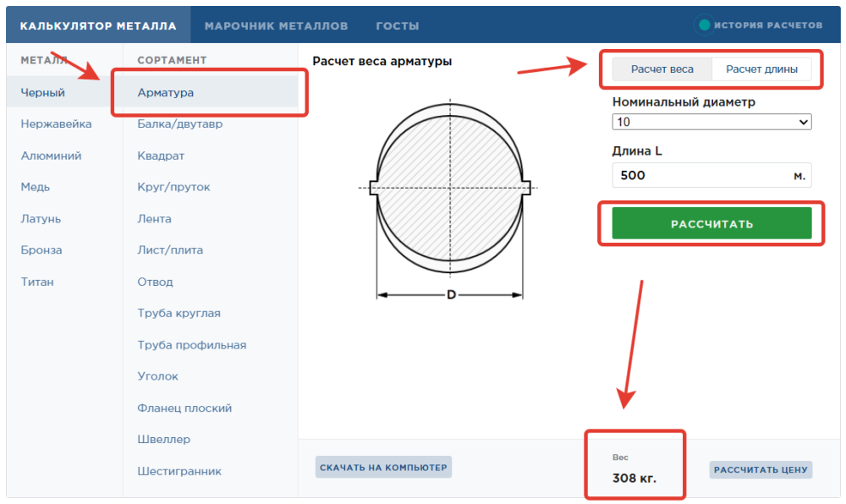Click the Расчет веса арматуры heading
846x504 pixels.
click(382, 62)
